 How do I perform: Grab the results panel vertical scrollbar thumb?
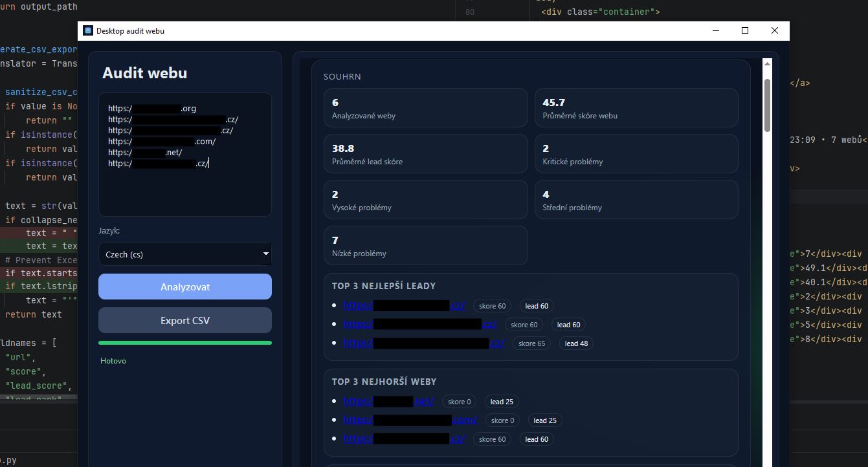(768, 105)
